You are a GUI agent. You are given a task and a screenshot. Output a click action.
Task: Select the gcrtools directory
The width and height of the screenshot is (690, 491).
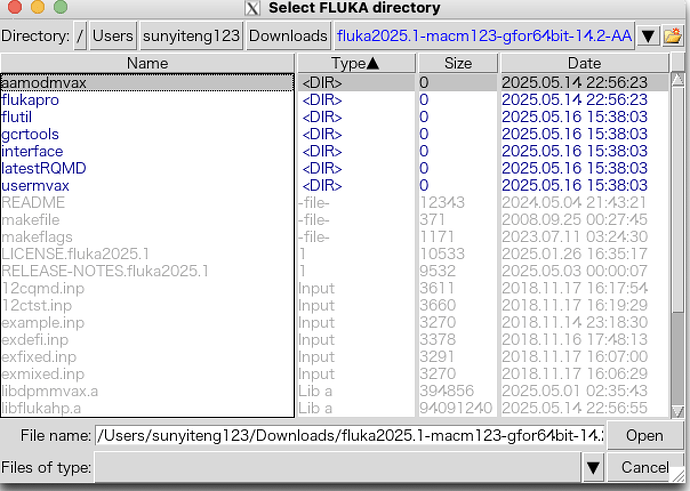(30, 134)
